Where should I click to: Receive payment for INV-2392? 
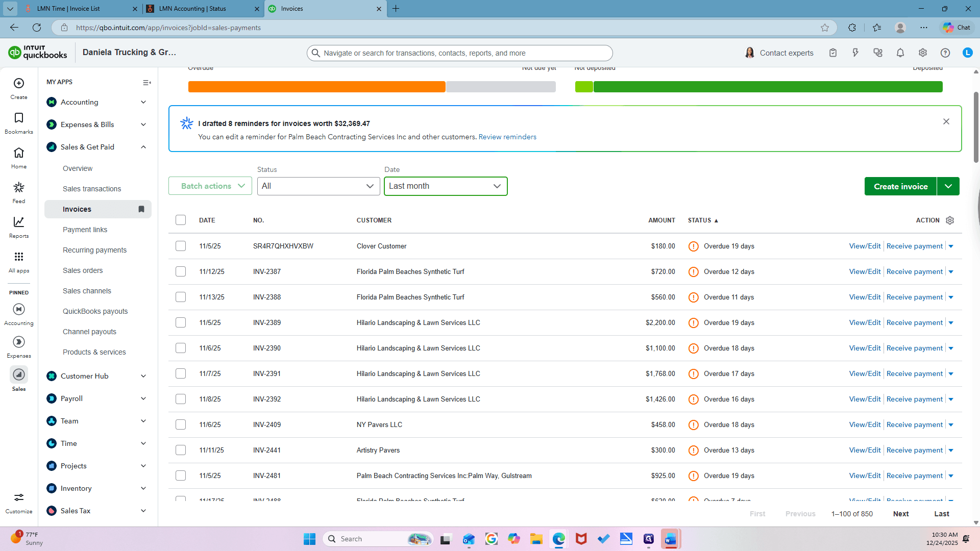coord(915,399)
